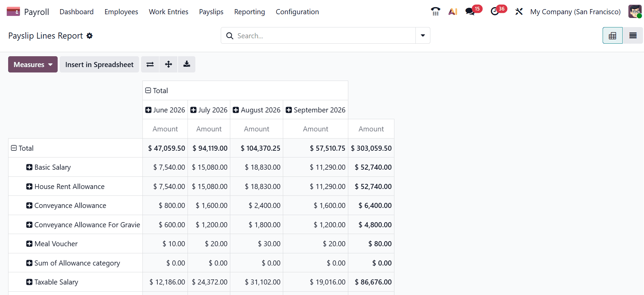Switch to the pivot view

tap(612, 36)
